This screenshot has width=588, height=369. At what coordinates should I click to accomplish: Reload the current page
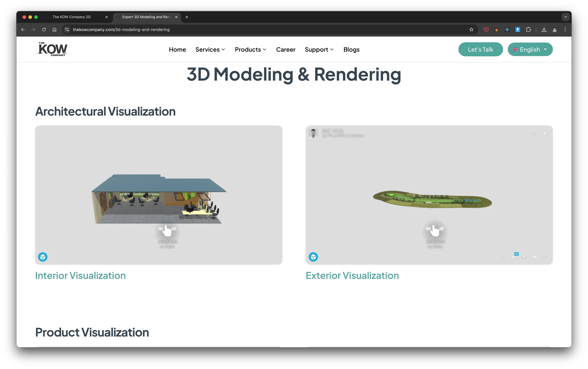[44, 30]
